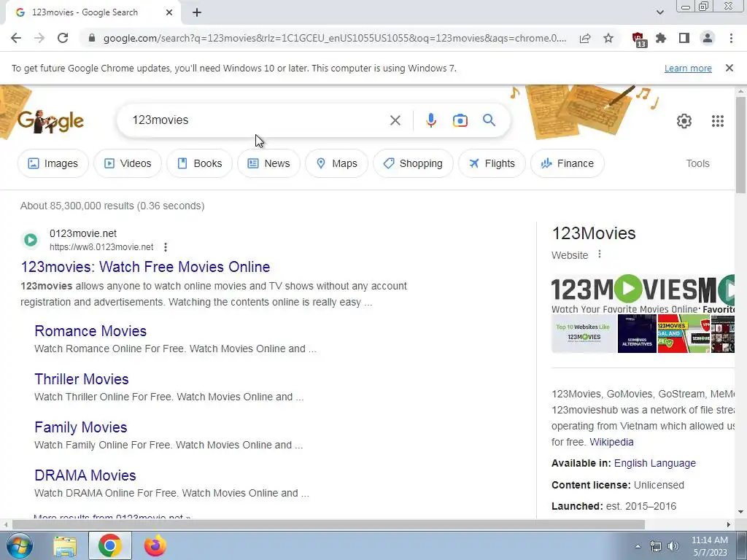The height and width of the screenshot is (560, 747).
Task: Open site info via the padlock icon
Action: point(92,38)
